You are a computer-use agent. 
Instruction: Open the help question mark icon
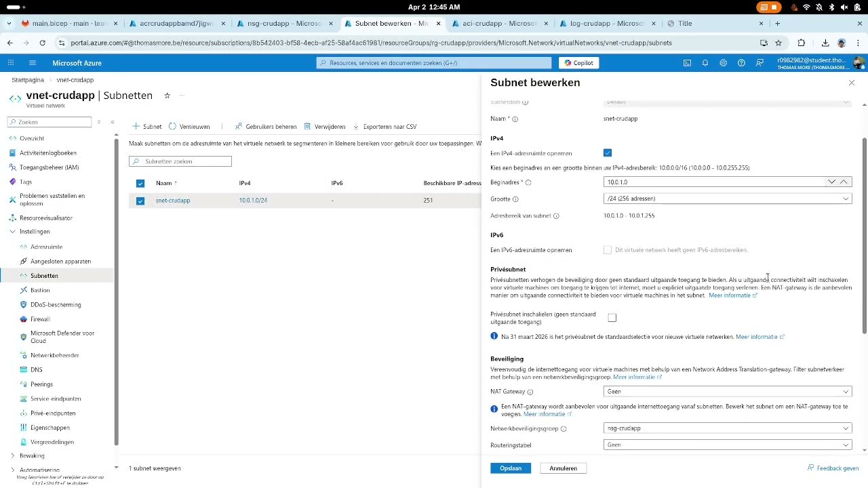point(741,63)
